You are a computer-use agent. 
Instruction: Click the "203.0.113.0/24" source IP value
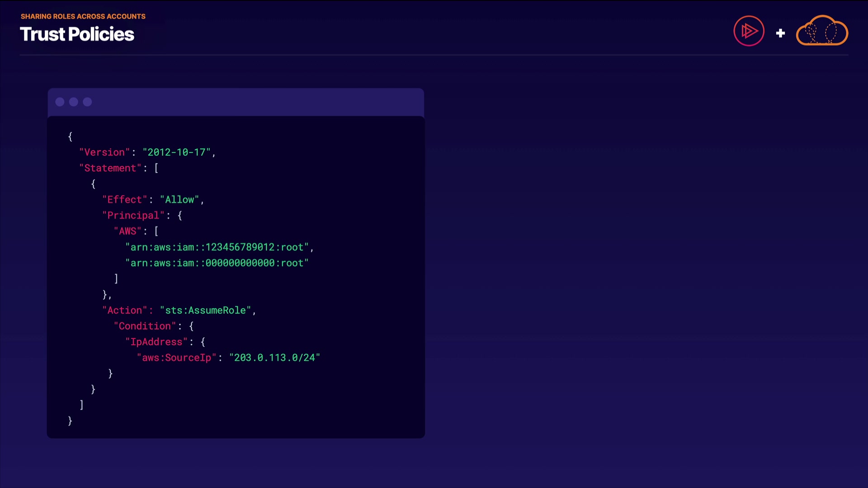point(274,358)
